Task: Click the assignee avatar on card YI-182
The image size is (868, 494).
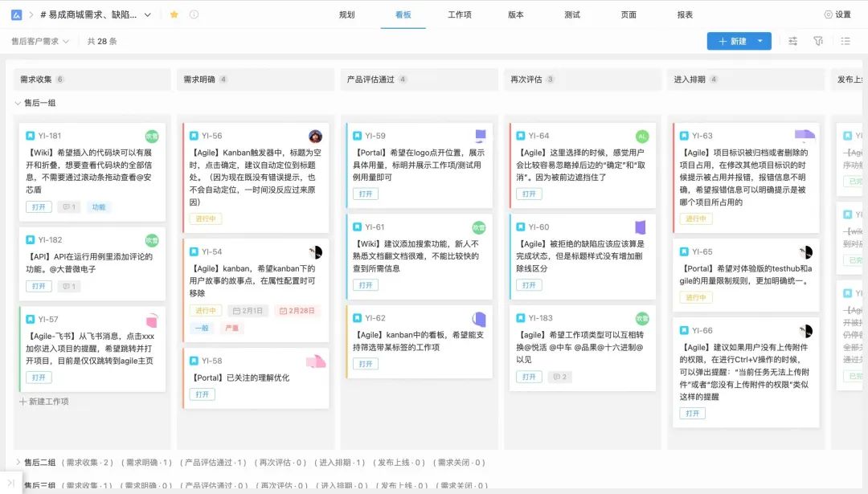Action: tap(152, 240)
